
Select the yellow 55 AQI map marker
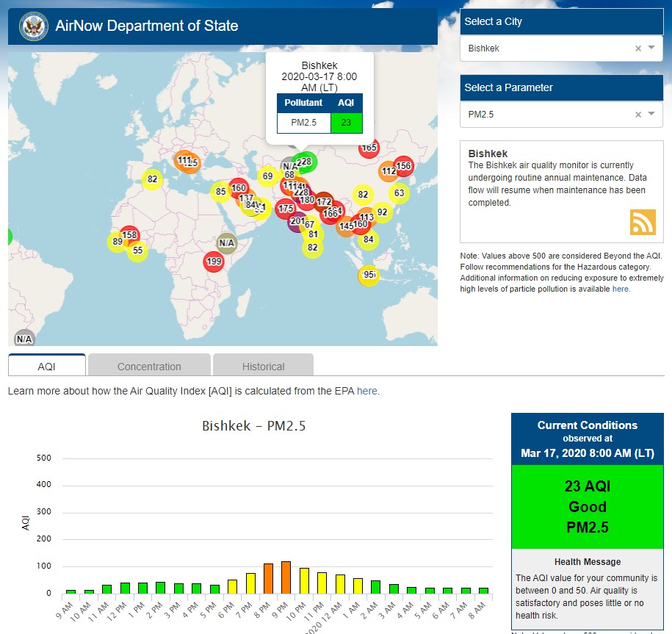(x=137, y=251)
